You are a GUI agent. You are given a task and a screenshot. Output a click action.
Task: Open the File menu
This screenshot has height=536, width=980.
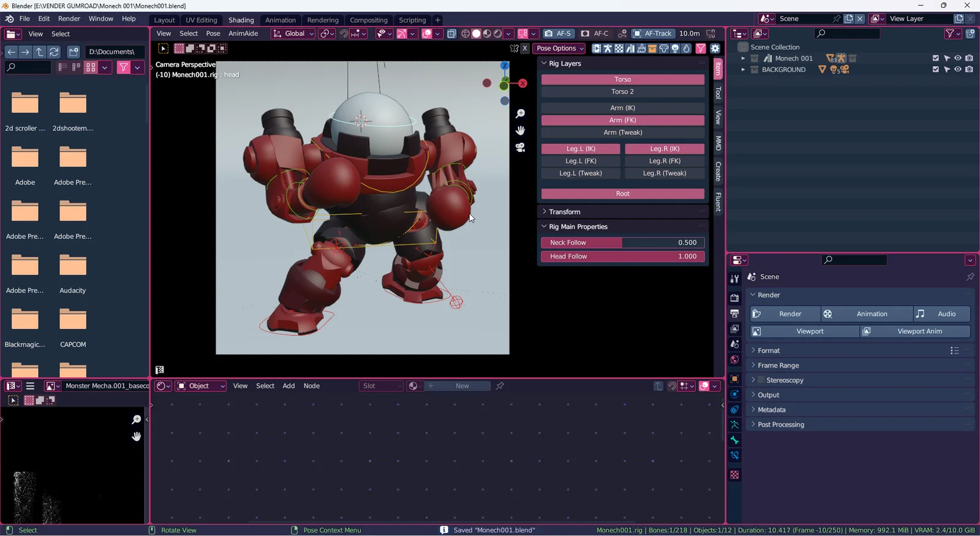pyautogui.click(x=24, y=19)
